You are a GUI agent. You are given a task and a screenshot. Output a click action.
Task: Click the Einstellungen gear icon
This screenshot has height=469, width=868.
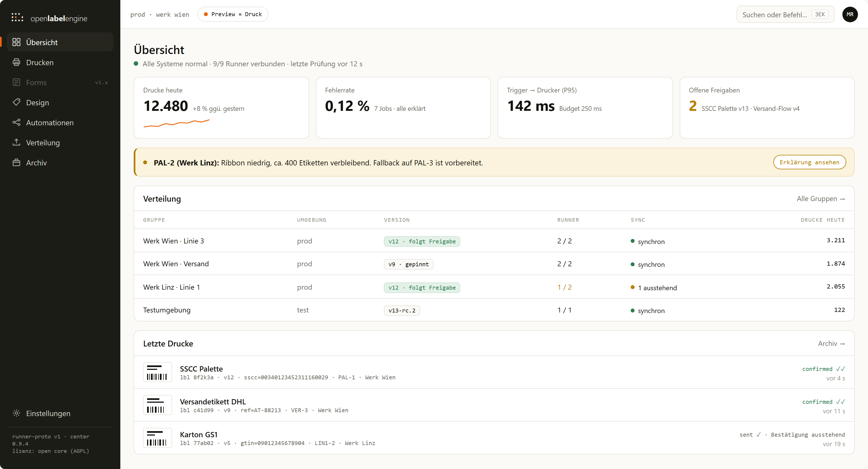pos(16,413)
